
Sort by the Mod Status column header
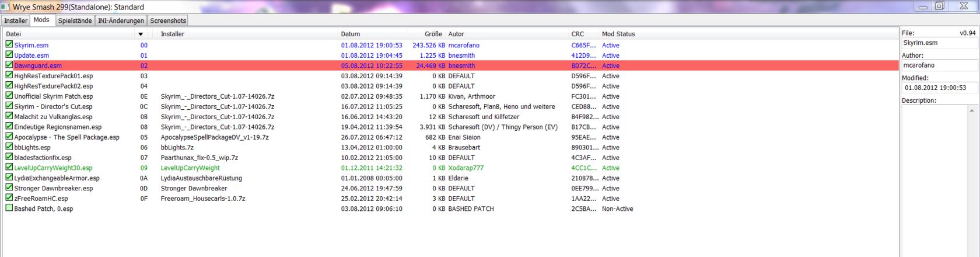tap(618, 34)
